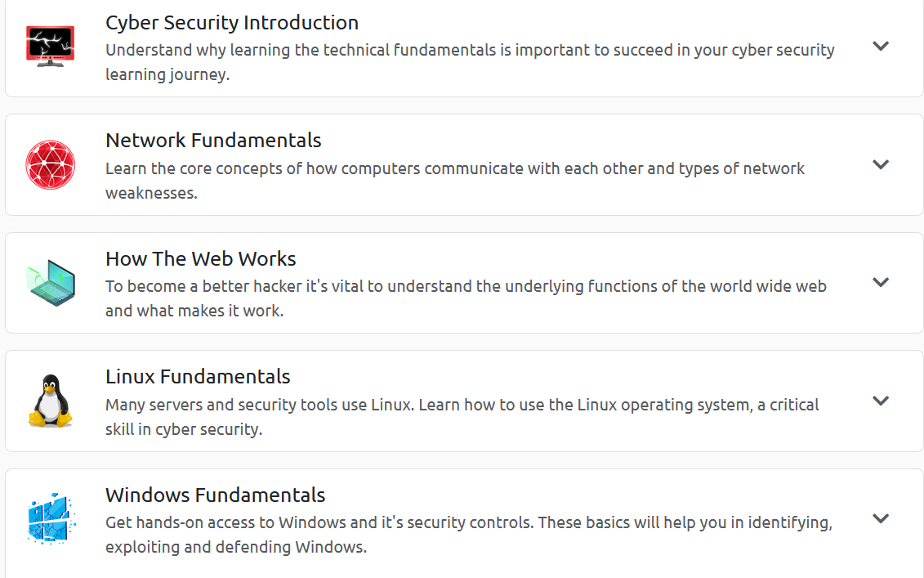Click the Linux penguin icon
Viewport: 924px width, 578px height.
click(51, 401)
